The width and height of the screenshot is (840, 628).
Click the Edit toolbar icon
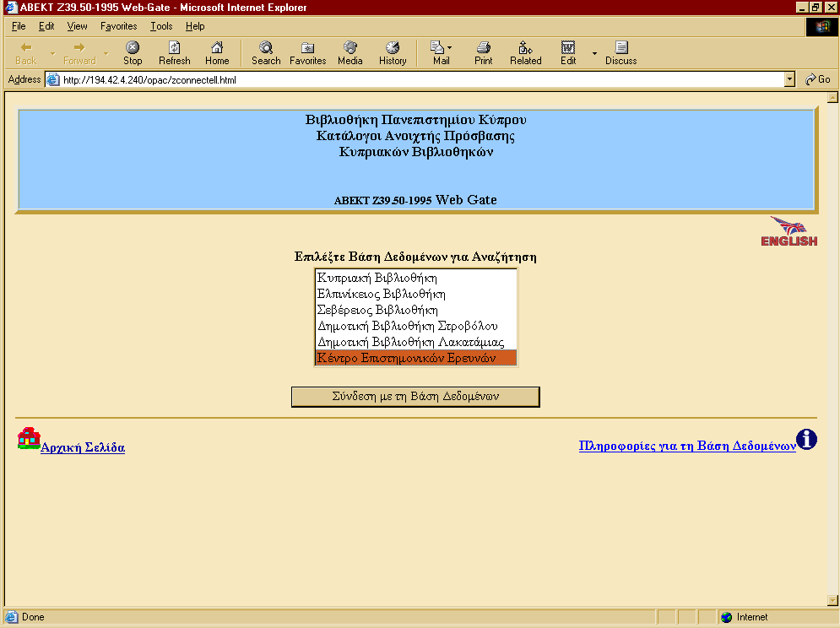568,53
